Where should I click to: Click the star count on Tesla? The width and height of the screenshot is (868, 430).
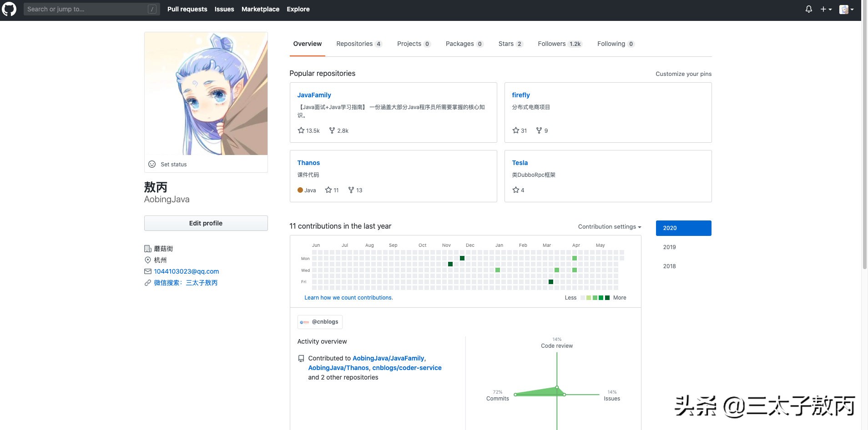coord(518,190)
